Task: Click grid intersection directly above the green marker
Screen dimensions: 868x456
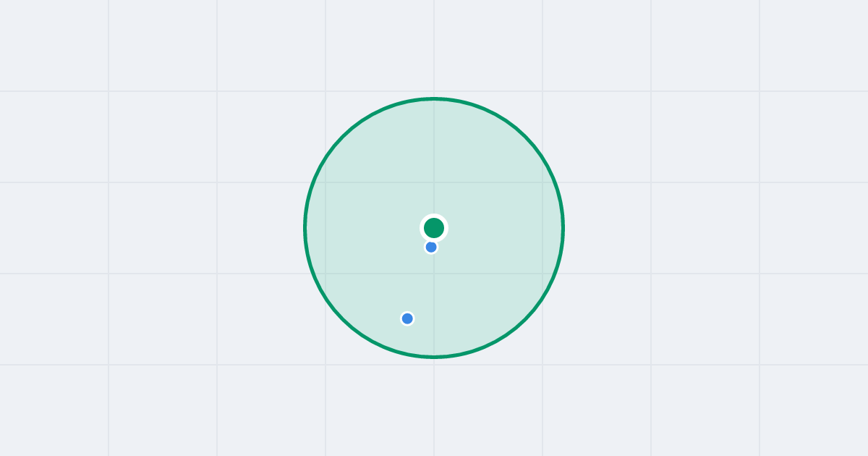Action: point(434,182)
